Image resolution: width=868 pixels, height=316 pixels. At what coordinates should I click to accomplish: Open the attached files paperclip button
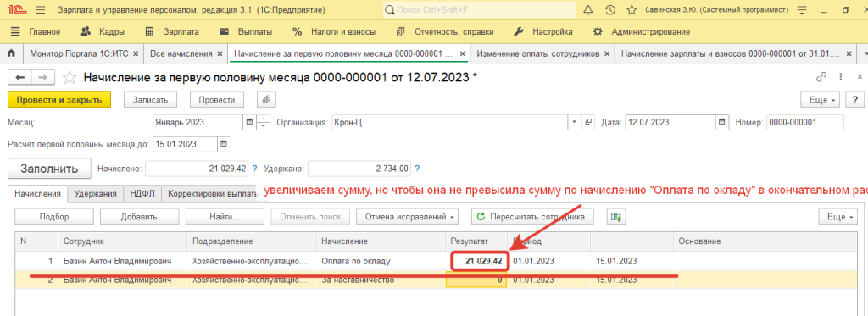(266, 100)
